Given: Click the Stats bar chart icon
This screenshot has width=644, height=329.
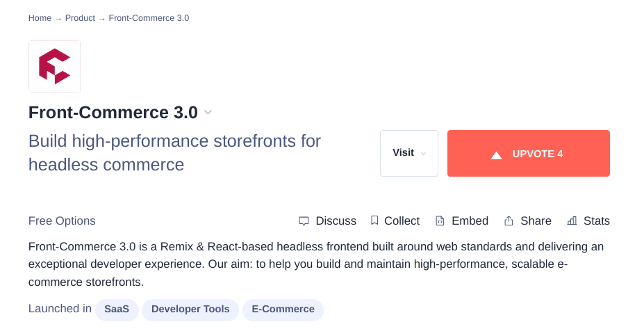Looking at the screenshot, I should [x=572, y=221].
